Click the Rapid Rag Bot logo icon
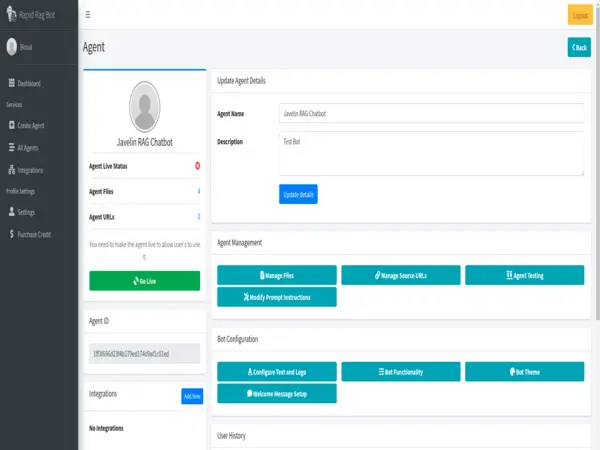This screenshot has width=600, height=450. click(x=12, y=15)
